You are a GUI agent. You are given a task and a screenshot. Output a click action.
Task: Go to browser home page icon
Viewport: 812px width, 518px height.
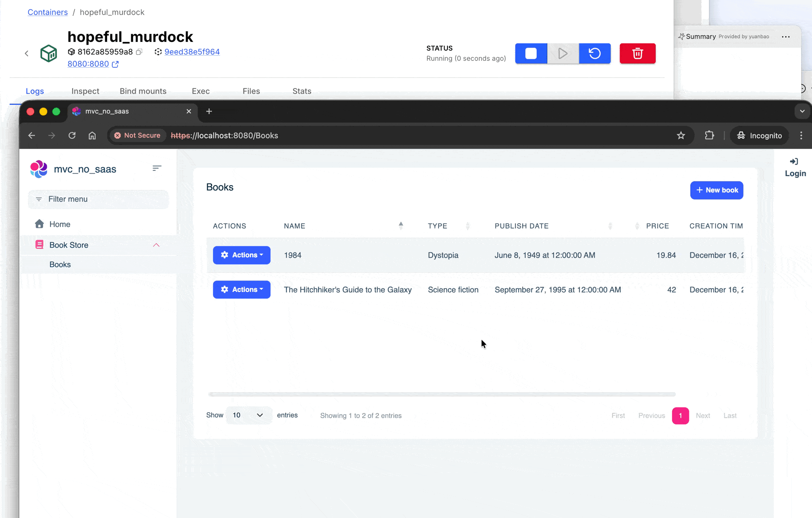tap(92, 136)
